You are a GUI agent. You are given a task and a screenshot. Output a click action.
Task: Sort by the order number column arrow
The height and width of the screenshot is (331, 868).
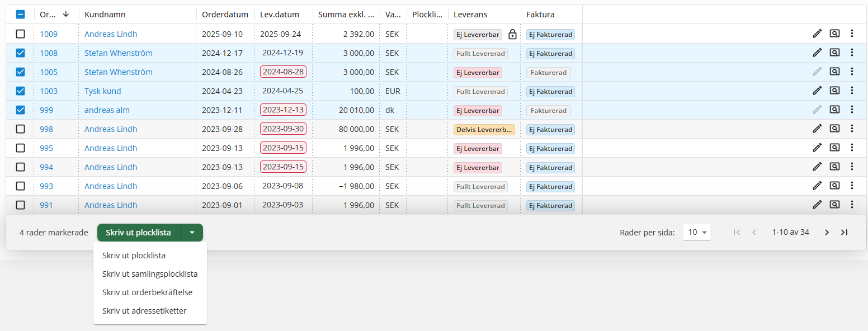[x=66, y=15]
